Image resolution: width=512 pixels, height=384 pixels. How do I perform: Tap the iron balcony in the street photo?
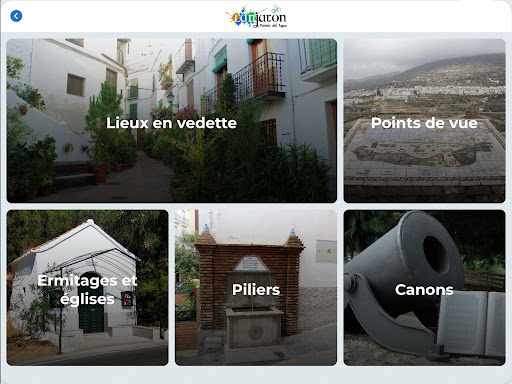(258, 76)
